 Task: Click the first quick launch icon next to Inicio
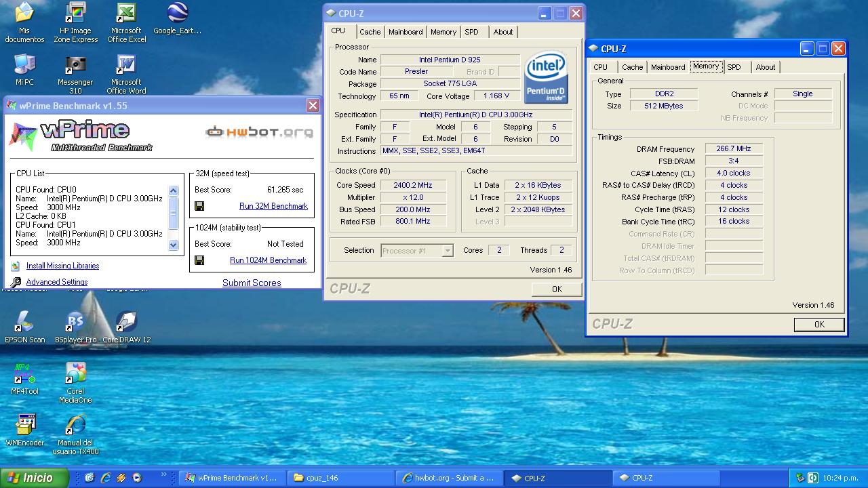point(89,478)
